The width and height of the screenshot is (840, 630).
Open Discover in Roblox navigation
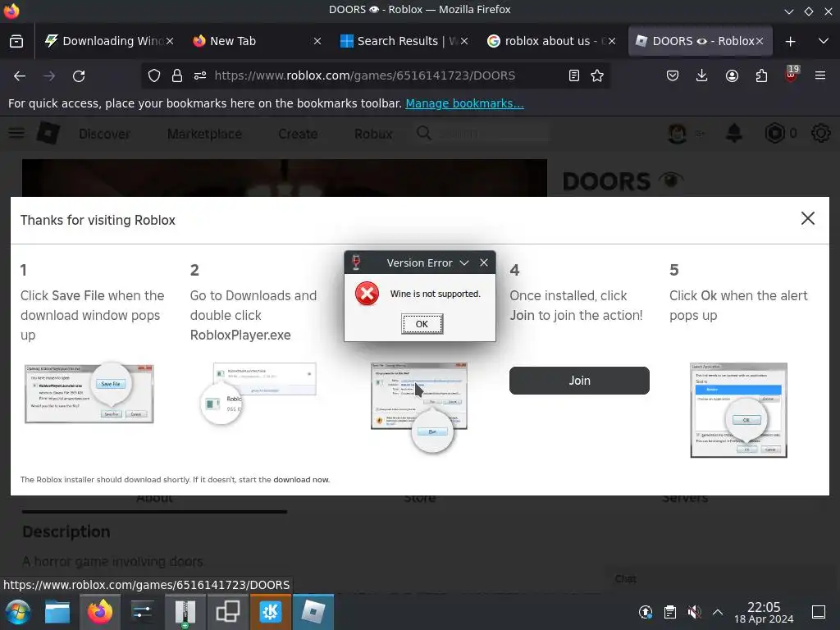(x=104, y=134)
